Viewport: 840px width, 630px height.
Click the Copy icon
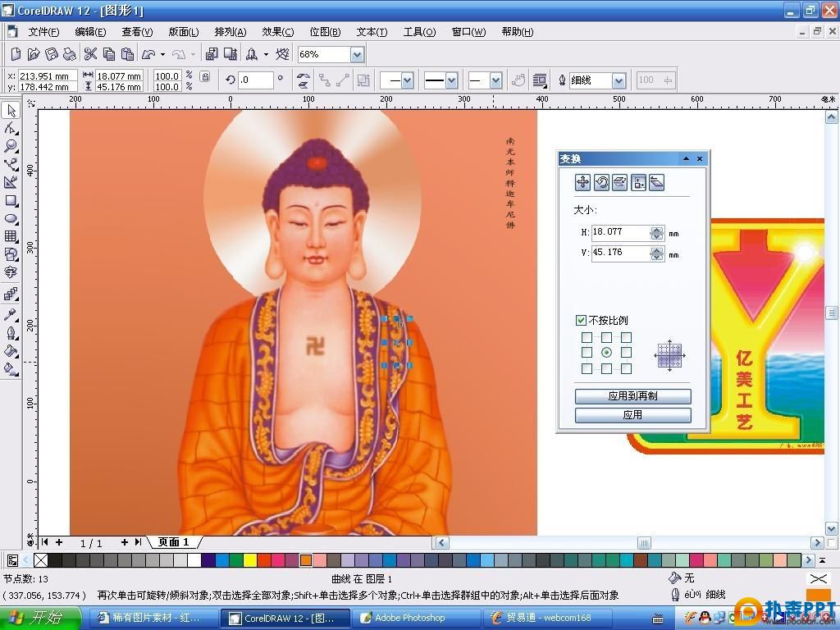pyautogui.click(x=109, y=54)
